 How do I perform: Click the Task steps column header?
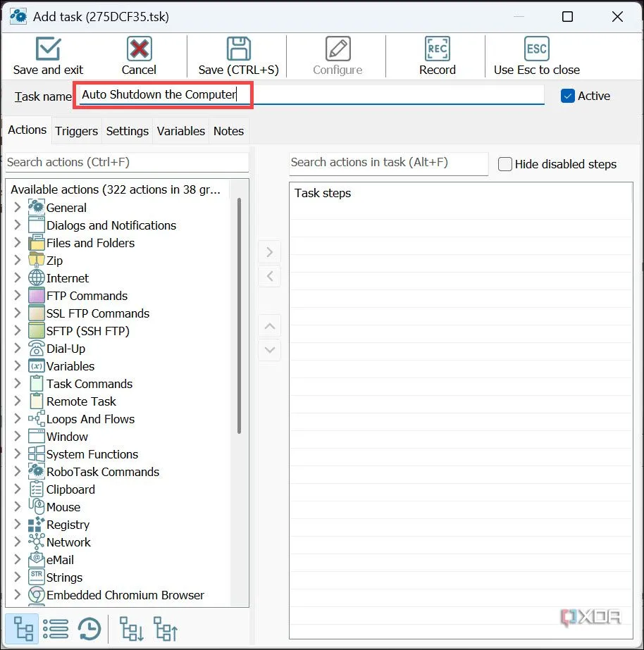click(x=323, y=193)
